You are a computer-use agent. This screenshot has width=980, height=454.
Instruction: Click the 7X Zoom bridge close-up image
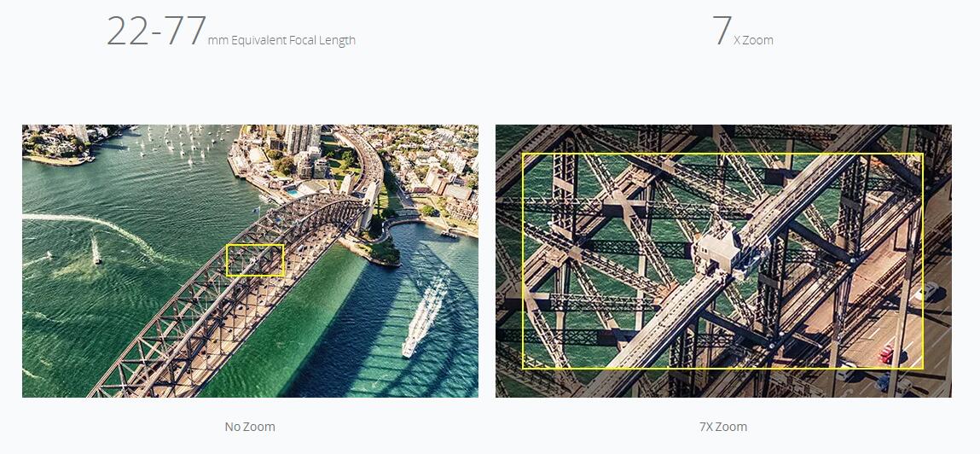click(x=723, y=261)
